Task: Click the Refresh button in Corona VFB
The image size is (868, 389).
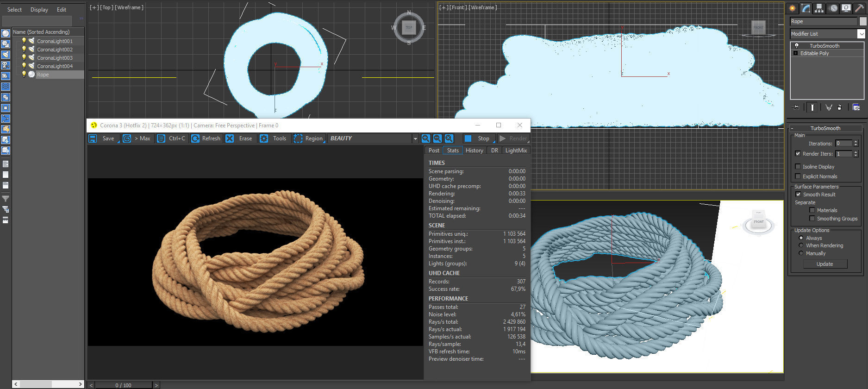Action: pyautogui.click(x=206, y=138)
